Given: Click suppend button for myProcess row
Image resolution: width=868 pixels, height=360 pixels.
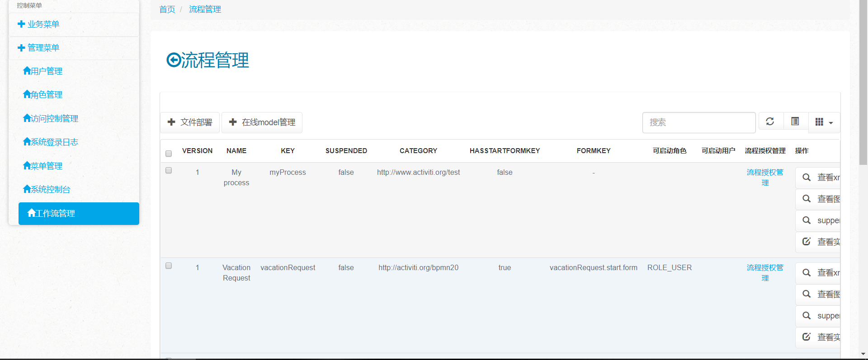Looking at the screenshot, I should point(818,220).
